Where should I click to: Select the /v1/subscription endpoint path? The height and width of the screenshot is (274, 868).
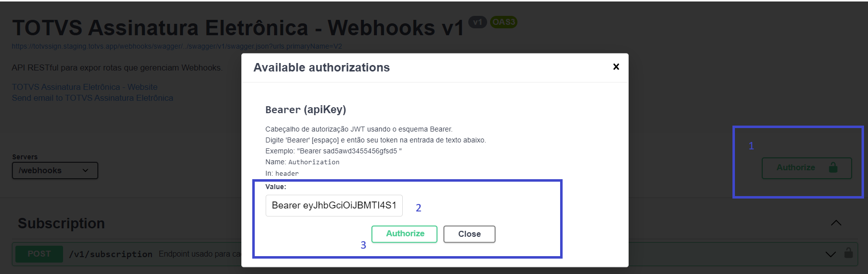pyautogui.click(x=111, y=254)
